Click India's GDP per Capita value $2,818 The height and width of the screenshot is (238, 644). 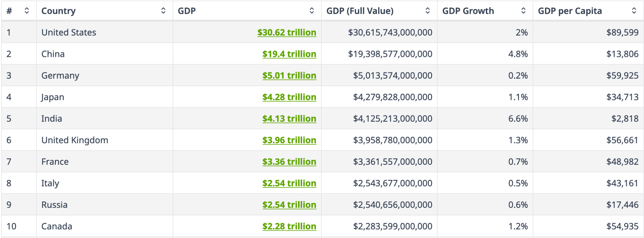(625, 119)
